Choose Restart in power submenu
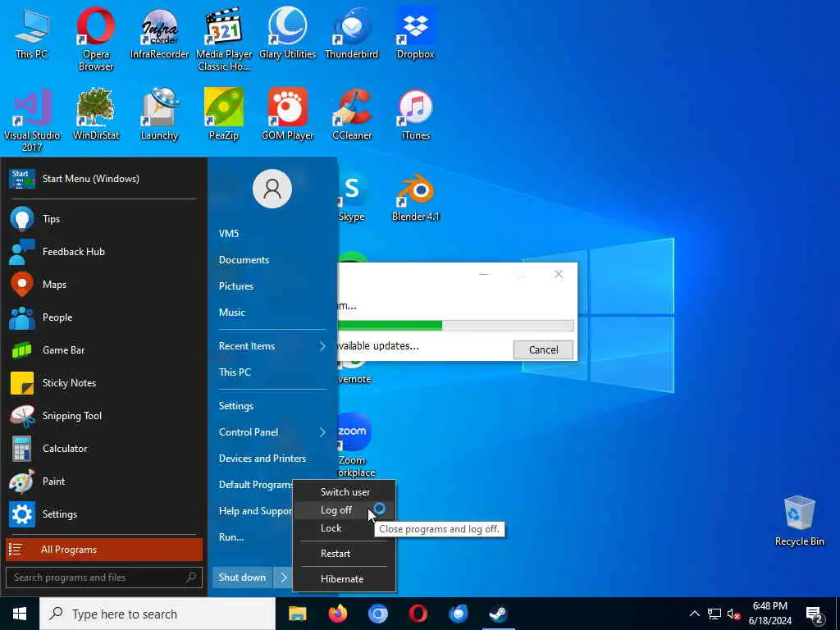840x630 pixels. [344, 554]
